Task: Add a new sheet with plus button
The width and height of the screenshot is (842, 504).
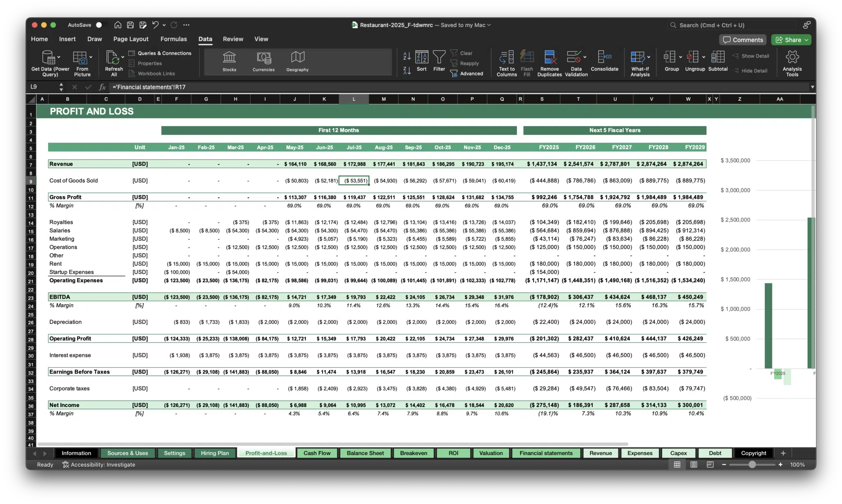Action: pyautogui.click(x=783, y=453)
